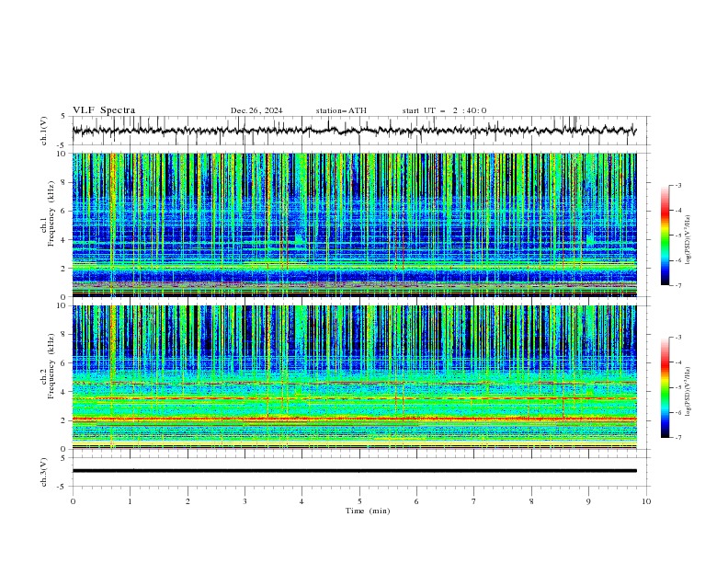Click the "8" kHz tick on ch.1 frequency axis
Image resolution: width=728 pixels, height=563 pixels.
pyautogui.click(x=64, y=182)
